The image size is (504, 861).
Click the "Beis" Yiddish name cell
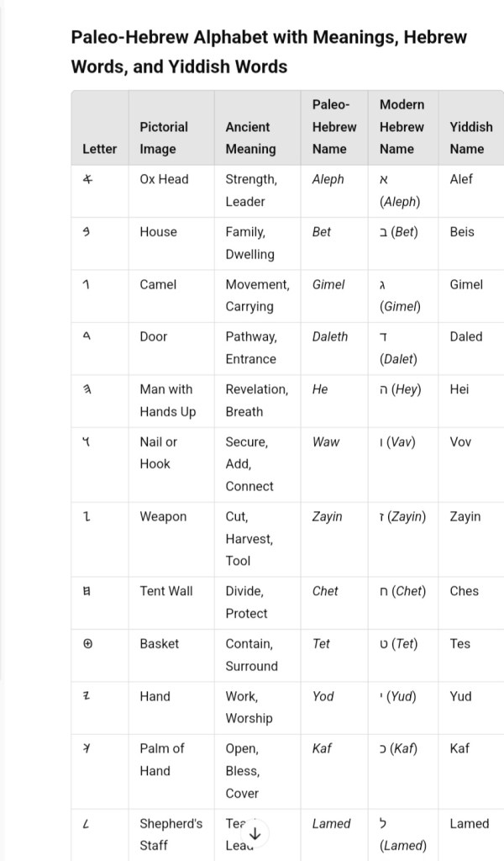[461, 232]
